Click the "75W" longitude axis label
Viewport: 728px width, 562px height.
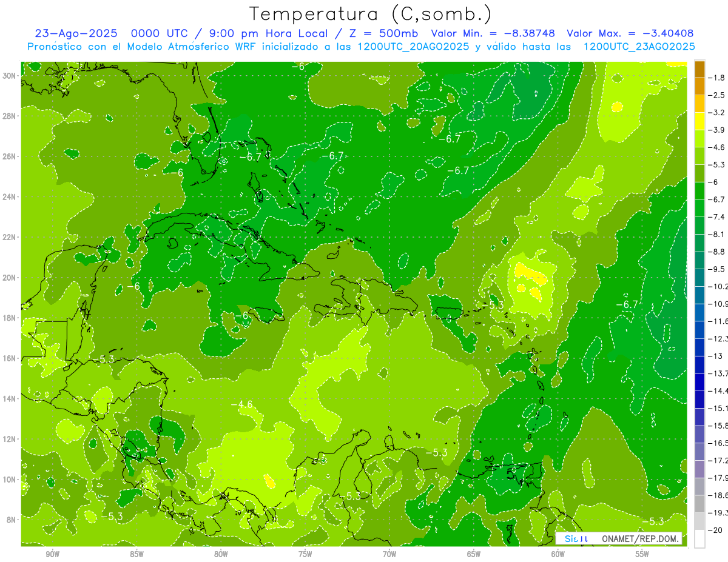click(x=305, y=554)
